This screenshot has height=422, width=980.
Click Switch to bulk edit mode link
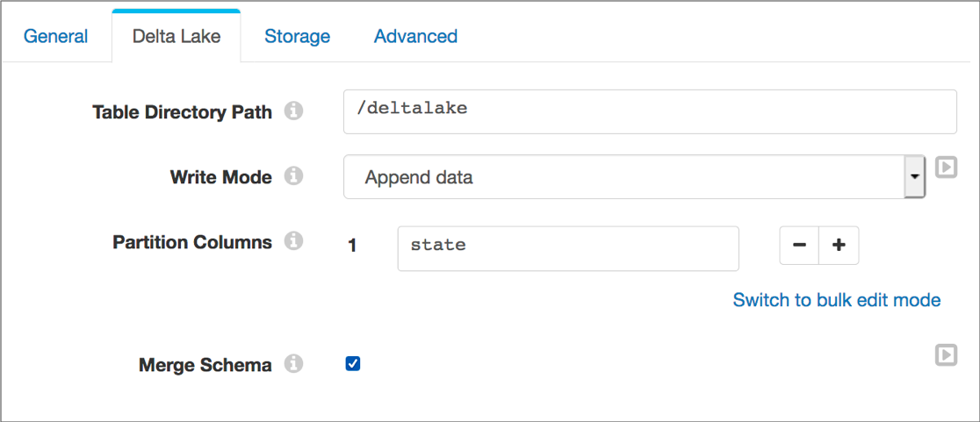[836, 300]
